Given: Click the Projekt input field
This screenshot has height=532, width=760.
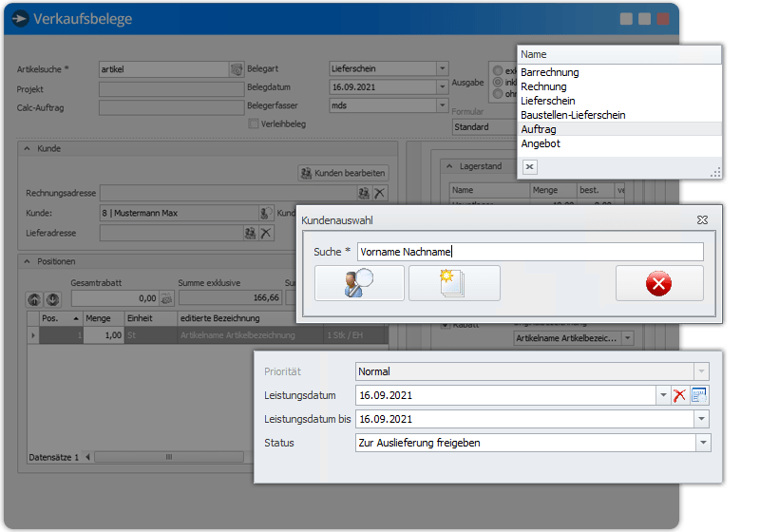Looking at the screenshot, I should 172,89.
